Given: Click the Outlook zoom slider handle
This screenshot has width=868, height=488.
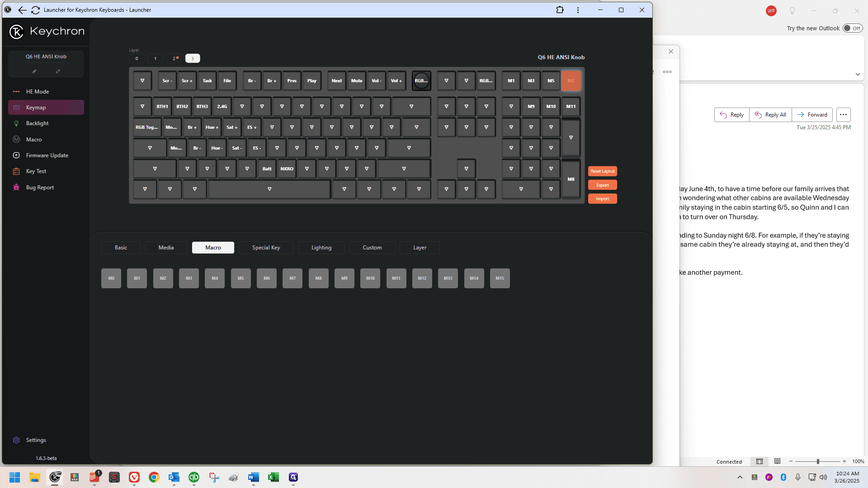Looking at the screenshot, I should coord(818,462).
